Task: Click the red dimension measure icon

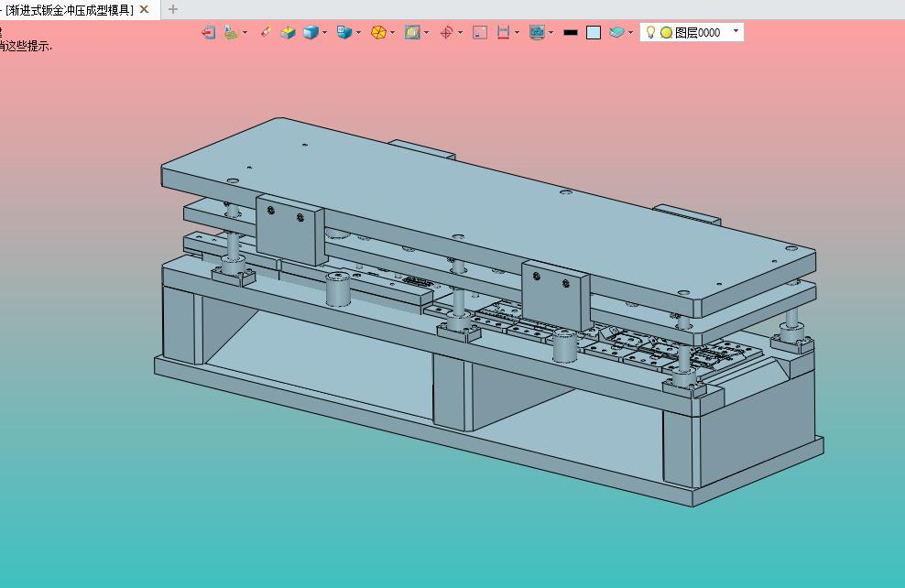Action: pyautogui.click(x=503, y=32)
